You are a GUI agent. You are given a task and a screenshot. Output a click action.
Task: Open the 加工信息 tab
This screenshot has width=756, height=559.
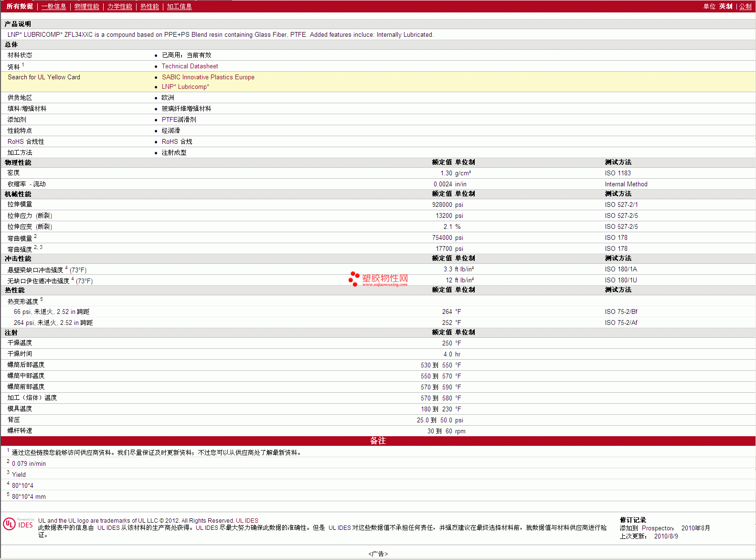179,6
